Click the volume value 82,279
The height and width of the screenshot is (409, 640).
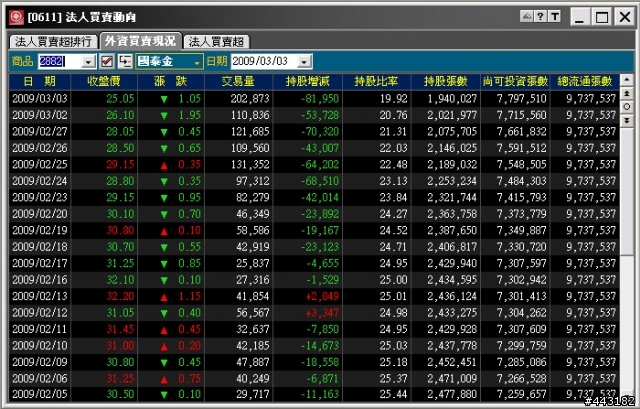[253, 198]
